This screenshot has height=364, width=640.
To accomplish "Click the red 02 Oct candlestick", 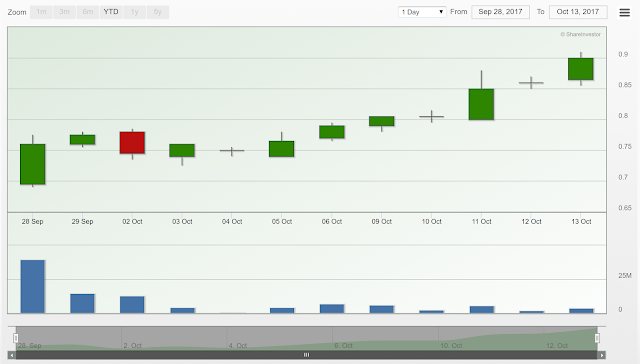I will click(x=132, y=143).
